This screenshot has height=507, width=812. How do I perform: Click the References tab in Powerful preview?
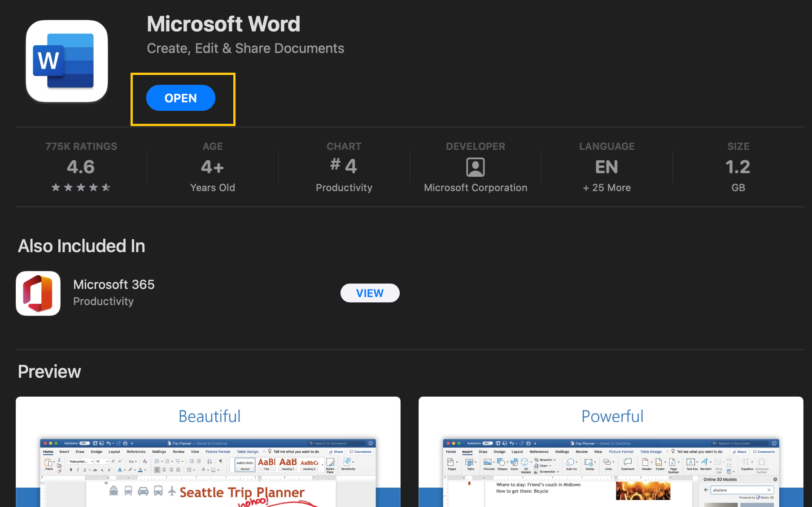point(539,452)
